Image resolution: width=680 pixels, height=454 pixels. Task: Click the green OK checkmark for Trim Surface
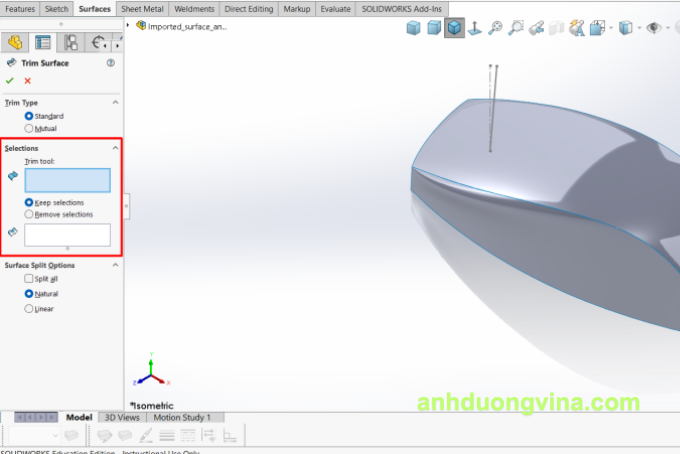click(10, 80)
